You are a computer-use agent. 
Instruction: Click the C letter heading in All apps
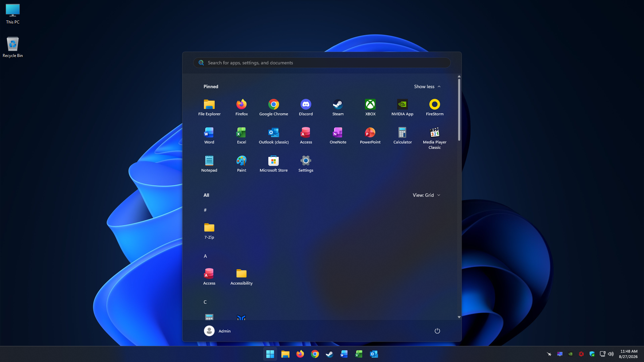coord(205,302)
